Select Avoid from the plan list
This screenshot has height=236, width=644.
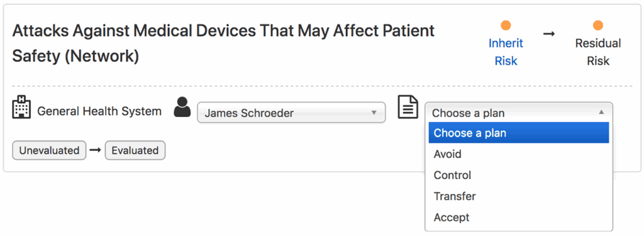pyautogui.click(x=519, y=154)
